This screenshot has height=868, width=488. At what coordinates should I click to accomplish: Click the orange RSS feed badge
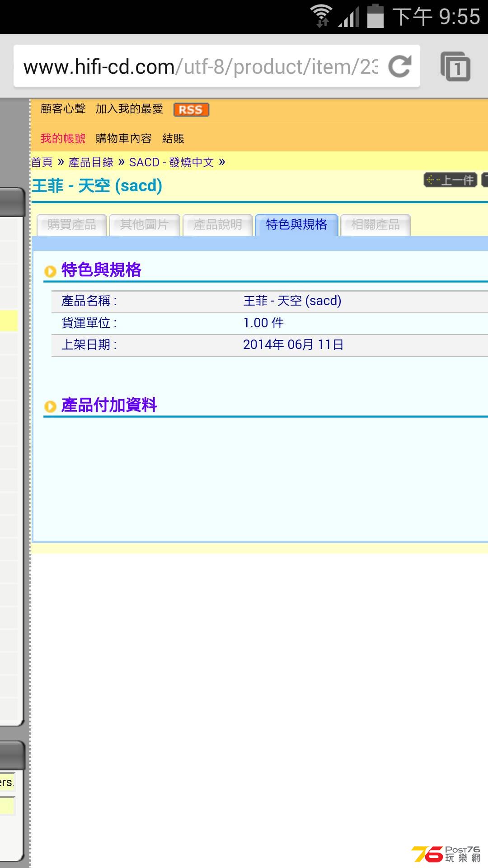(191, 110)
